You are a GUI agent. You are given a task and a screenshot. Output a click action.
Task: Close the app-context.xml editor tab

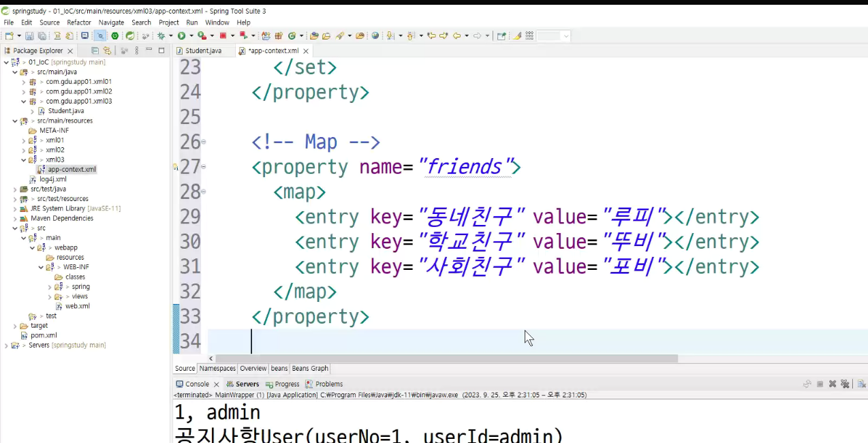pyautogui.click(x=306, y=51)
